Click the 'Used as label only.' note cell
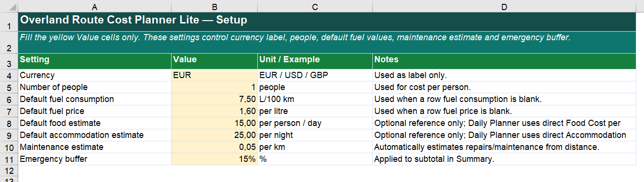The width and height of the screenshot is (644, 182). tap(504, 75)
